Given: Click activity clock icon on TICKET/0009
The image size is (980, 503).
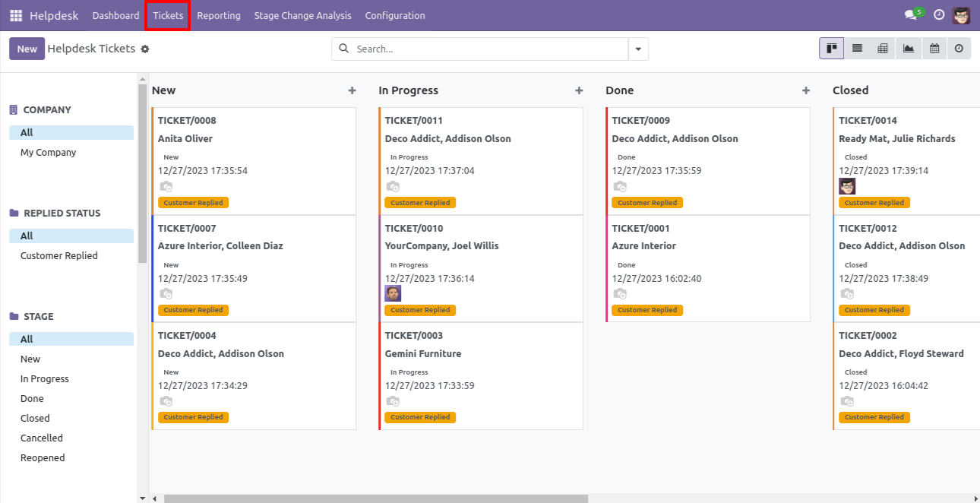Looking at the screenshot, I should [620, 187].
